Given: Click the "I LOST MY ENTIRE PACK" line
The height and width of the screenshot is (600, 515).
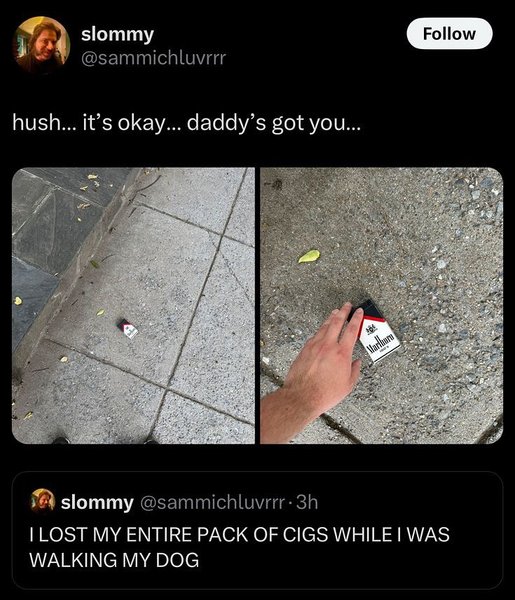Looking at the screenshot, I should point(240,534).
